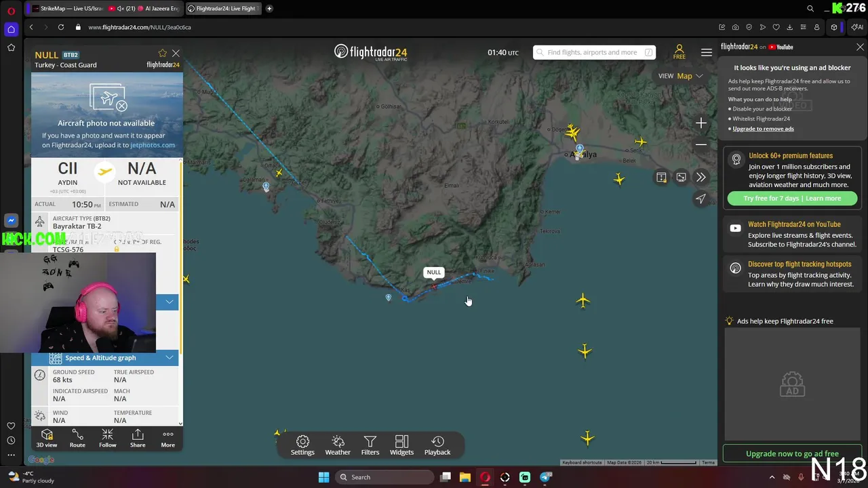This screenshot has height=488, width=868.
Task: Open the VIEW Map dropdown
Action: click(681, 76)
